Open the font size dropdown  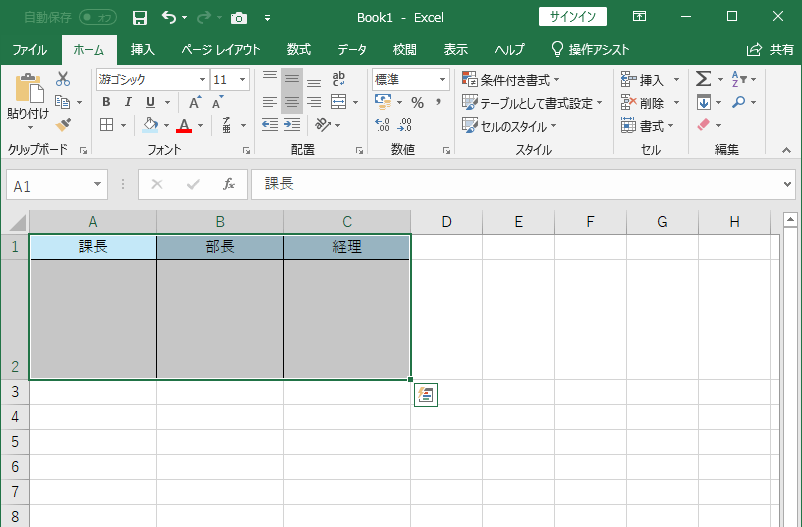242,79
